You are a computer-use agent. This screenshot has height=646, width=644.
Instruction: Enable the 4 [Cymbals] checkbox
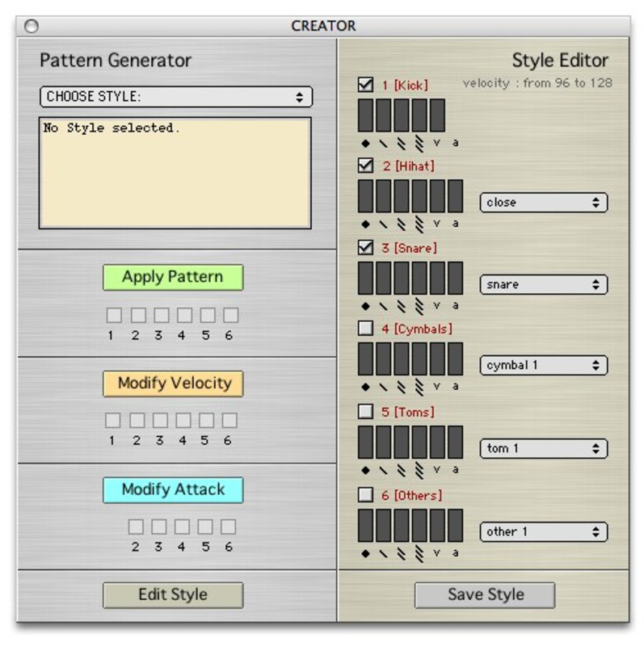[x=365, y=329]
